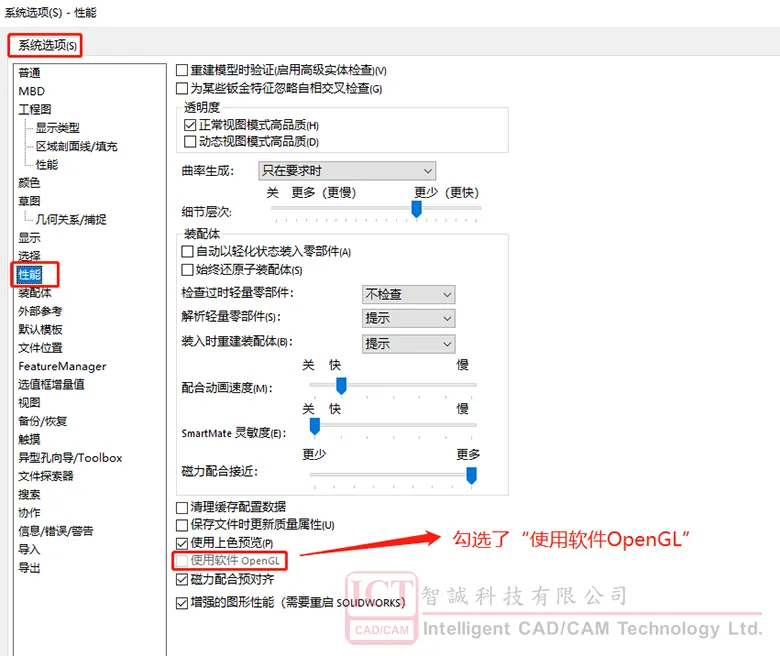Check 始终还原子装配体(S)
This screenshot has height=656, width=780.
(187, 270)
